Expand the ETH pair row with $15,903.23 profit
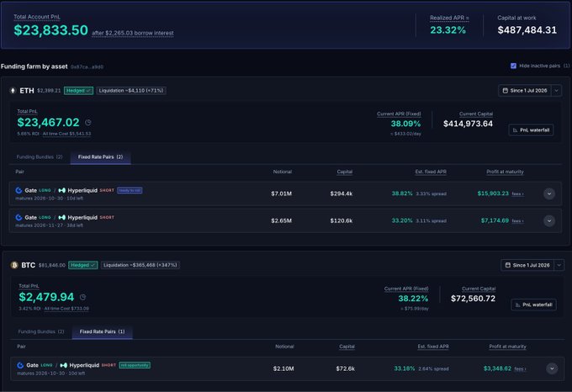 click(x=549, y=193)
